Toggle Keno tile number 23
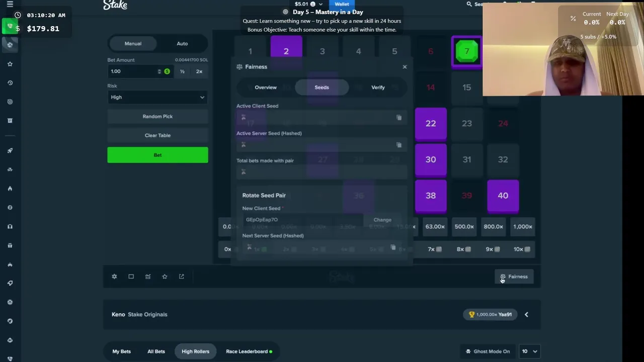 click(467, 123)
